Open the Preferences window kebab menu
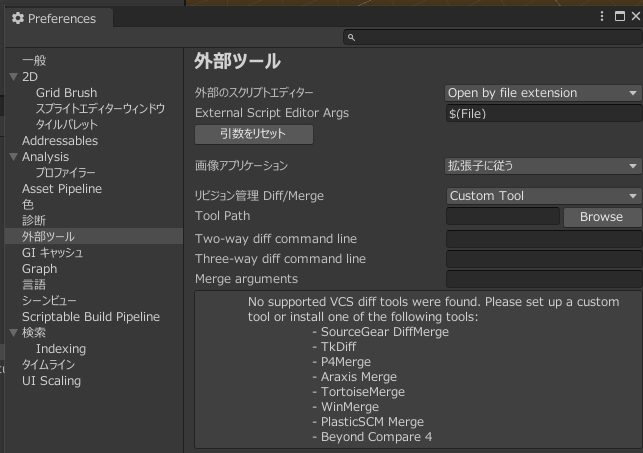Image resolution: width=643 pixels, height=453 pixels. tap(602, 17)
